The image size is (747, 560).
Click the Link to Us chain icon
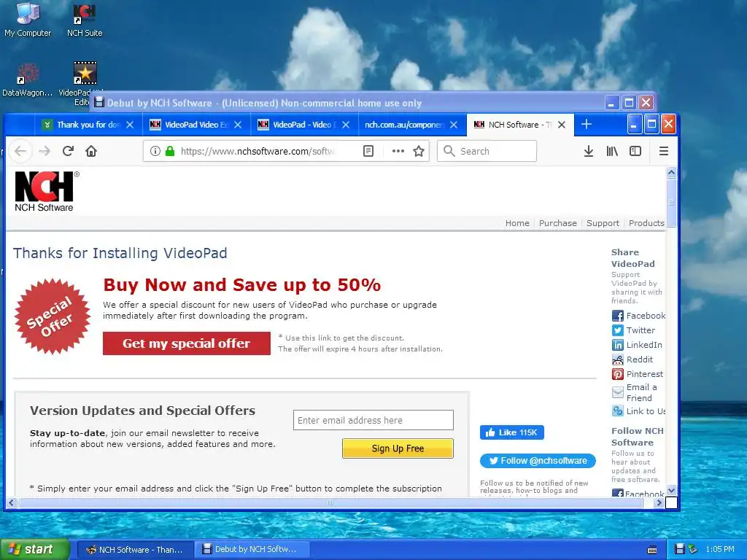click(x=617, y=411)
